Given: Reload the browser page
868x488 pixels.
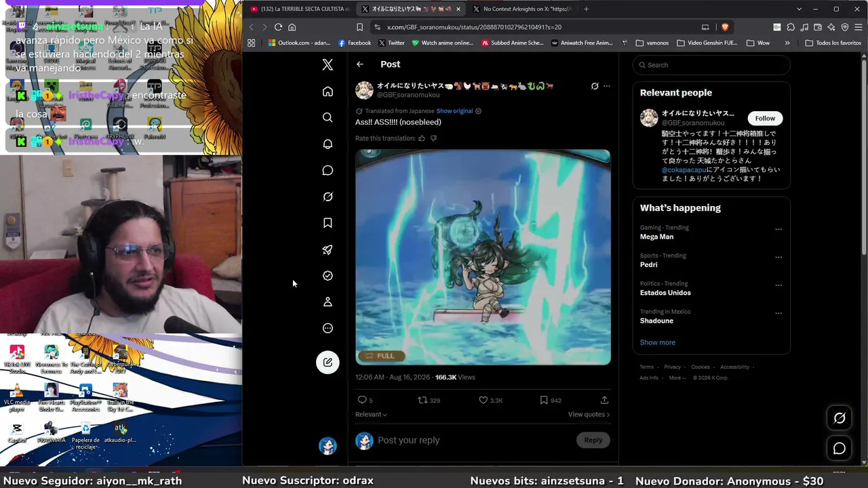Looking at the screenshot, I should (x=278, y=27).
